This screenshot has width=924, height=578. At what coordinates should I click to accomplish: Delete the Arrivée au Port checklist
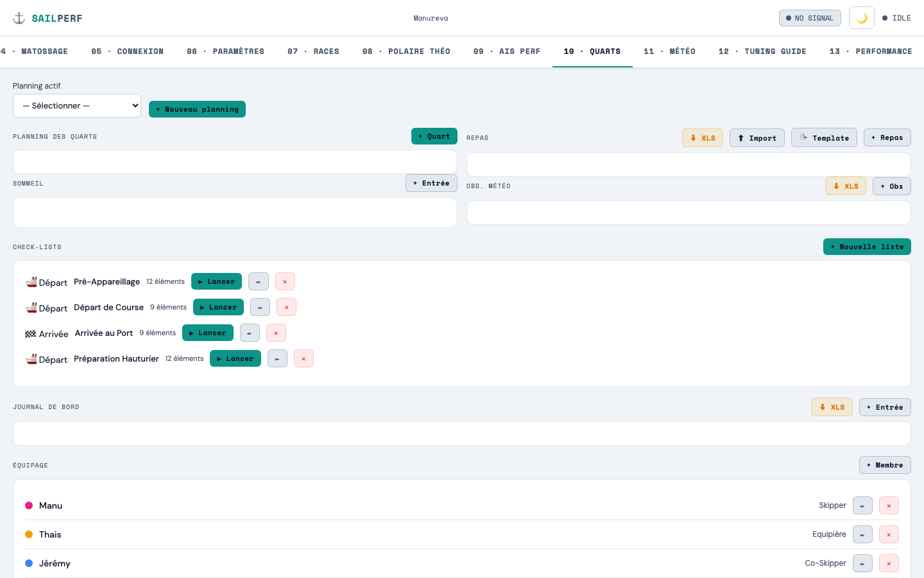pos(276,333)
